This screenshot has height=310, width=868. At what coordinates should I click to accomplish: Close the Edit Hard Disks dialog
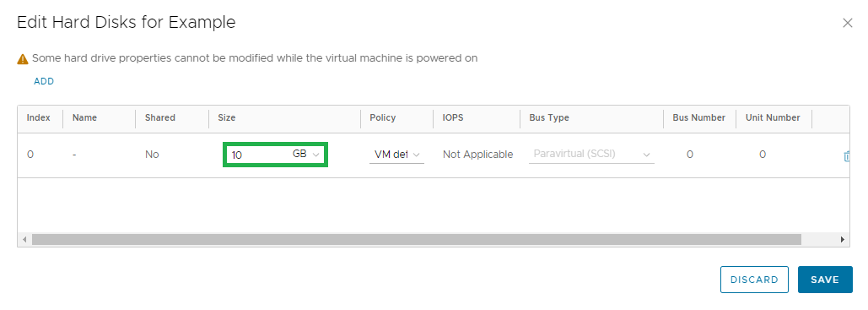click(847, 23)
